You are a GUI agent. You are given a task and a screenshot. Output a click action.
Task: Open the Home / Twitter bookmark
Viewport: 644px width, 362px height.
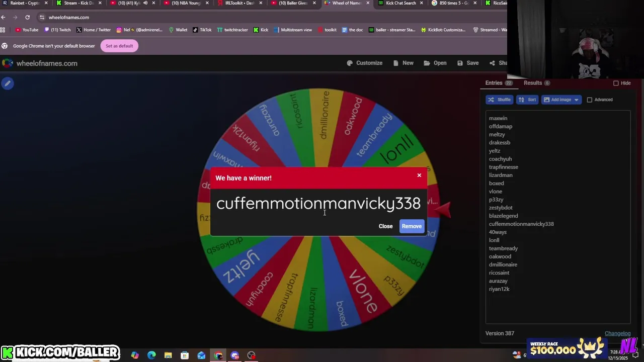93,30
